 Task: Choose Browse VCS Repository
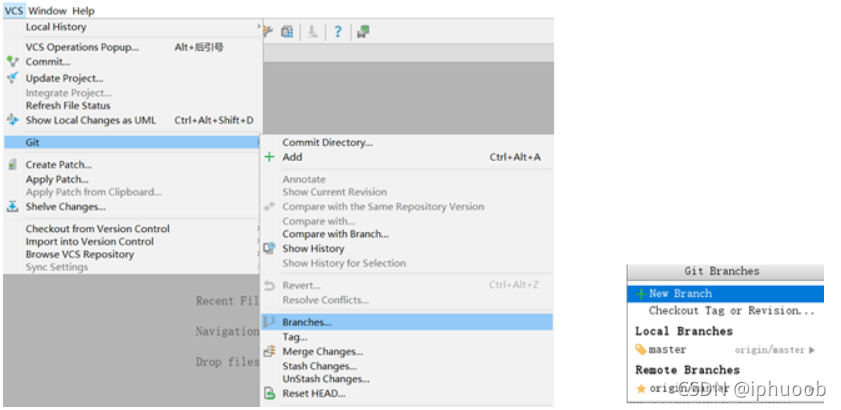[80, 254]
